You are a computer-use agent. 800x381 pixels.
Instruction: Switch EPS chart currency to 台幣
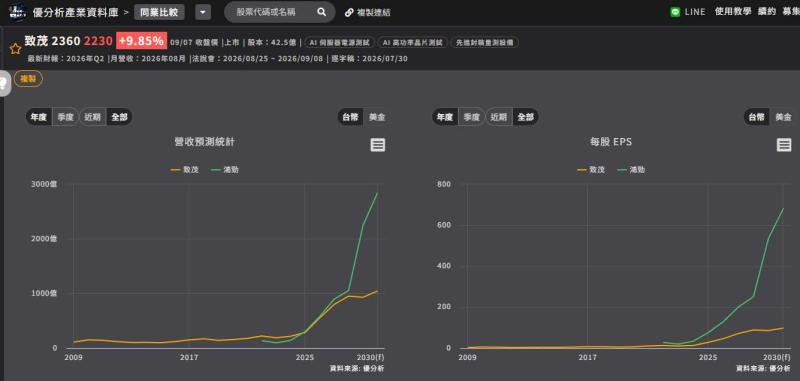point(756,117)
